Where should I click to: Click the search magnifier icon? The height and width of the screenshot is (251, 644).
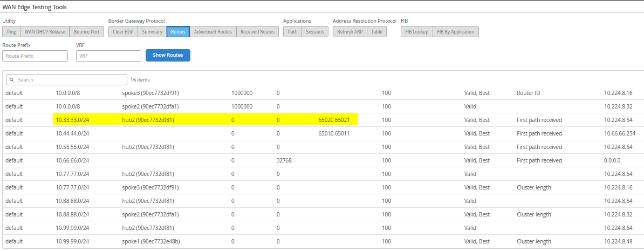point(12,80)
